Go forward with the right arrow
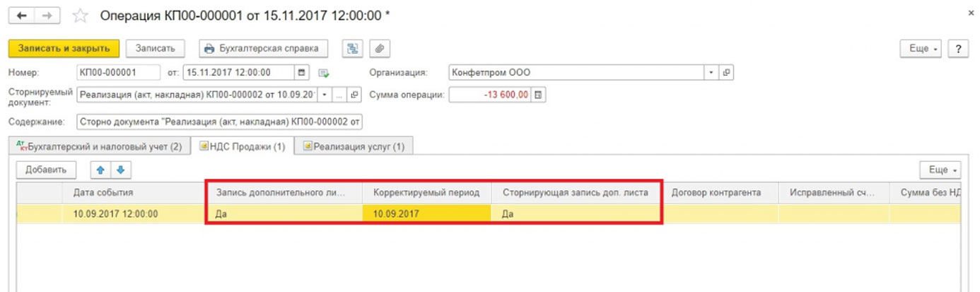The image size is (980, 292). pyautogui.click(x=47, y=14)
